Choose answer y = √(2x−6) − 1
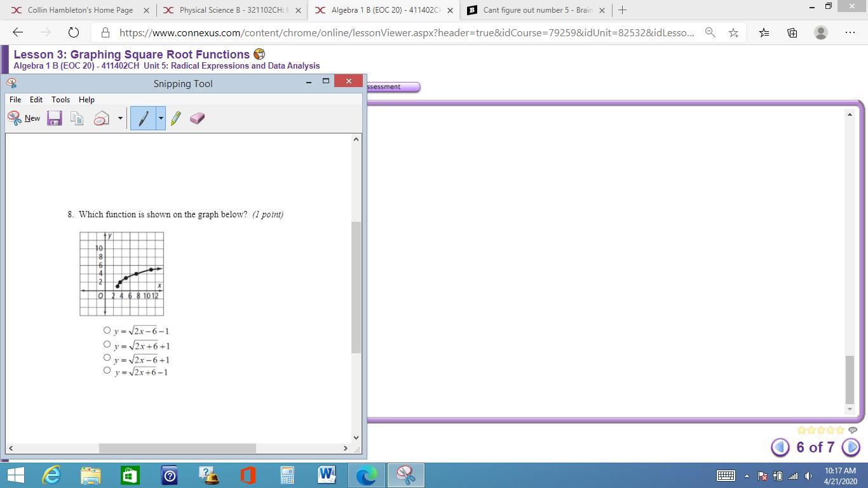 107,330
